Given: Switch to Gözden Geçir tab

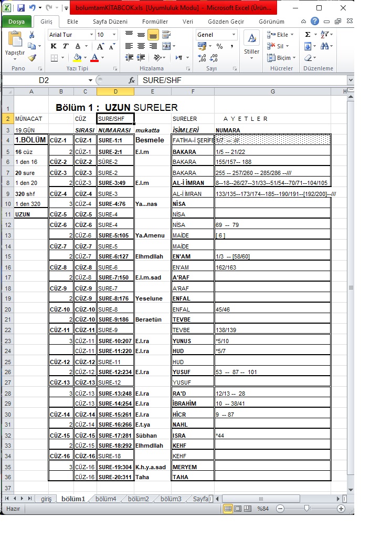Looking at the screenshot, I should (226, 22).
